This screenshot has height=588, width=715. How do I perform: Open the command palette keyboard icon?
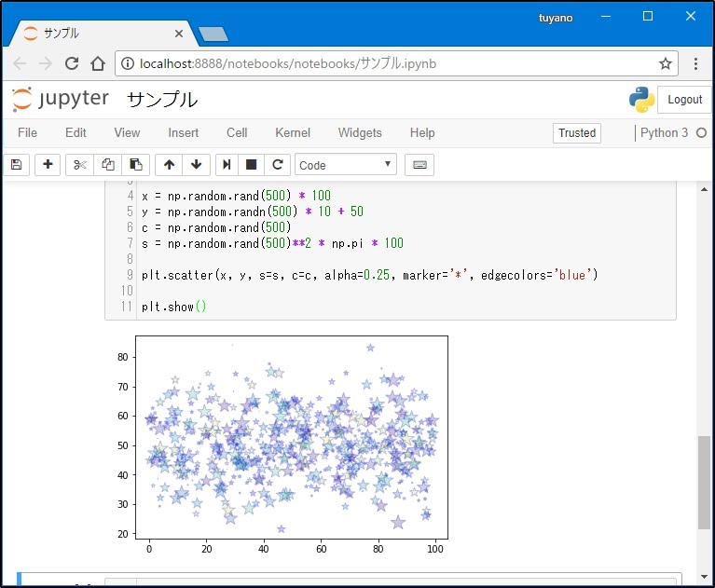coord(419,165)
